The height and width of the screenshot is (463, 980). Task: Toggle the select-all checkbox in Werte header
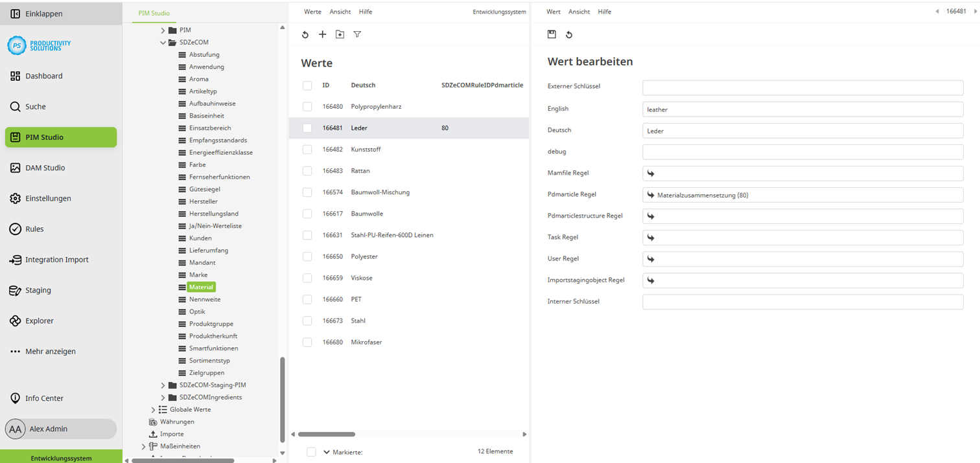click(x=307, y=85)
